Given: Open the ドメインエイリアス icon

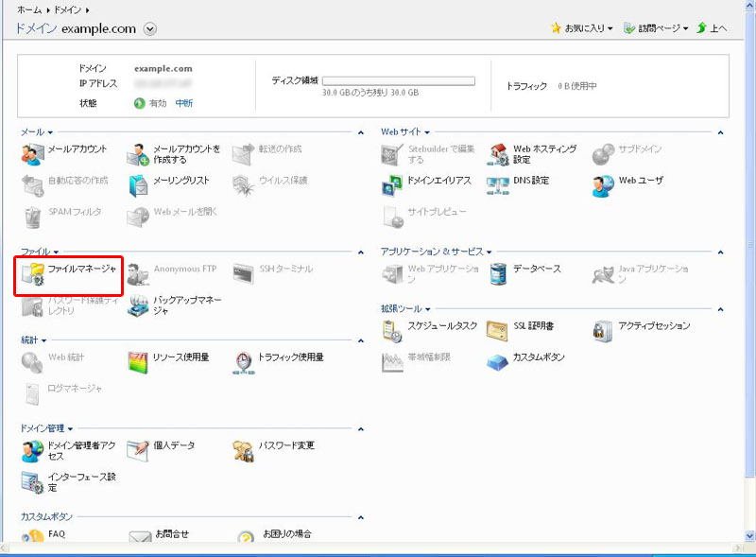Looking at the screenshot, I should (392, 186).
